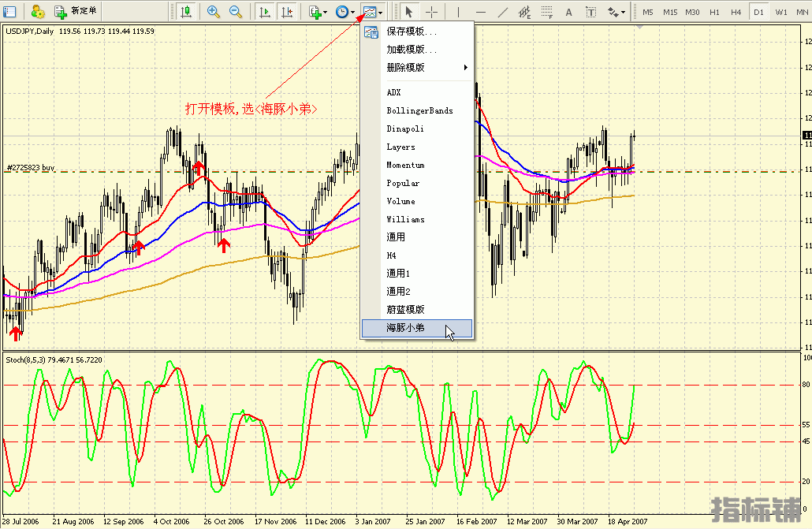Click the 新定单 new order button
The image size is (812, 529).
tap(76, 12)
